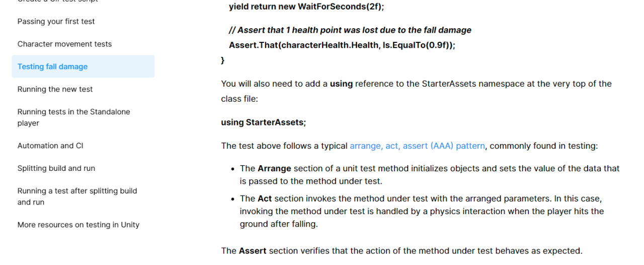This screenshot has height=265, width=644.
Task: Open More resources on testing in Unity
Action: tap(78, 225)
